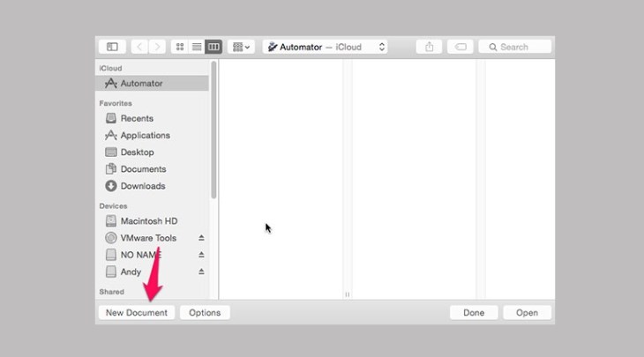Click the Done button
The height and width of the screenshot is (357, 644).
tap(474, 313)
